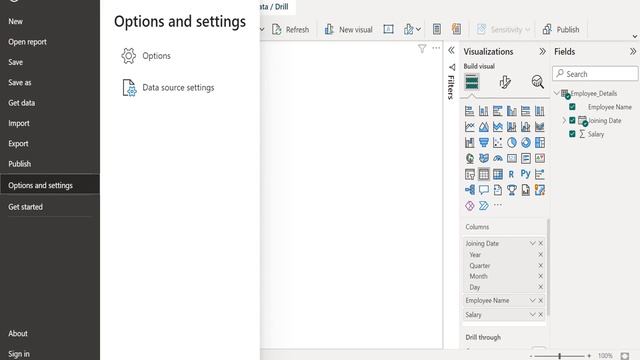
Task: Click Sign in at the sidebar bottom
Action: click(19, 354)
